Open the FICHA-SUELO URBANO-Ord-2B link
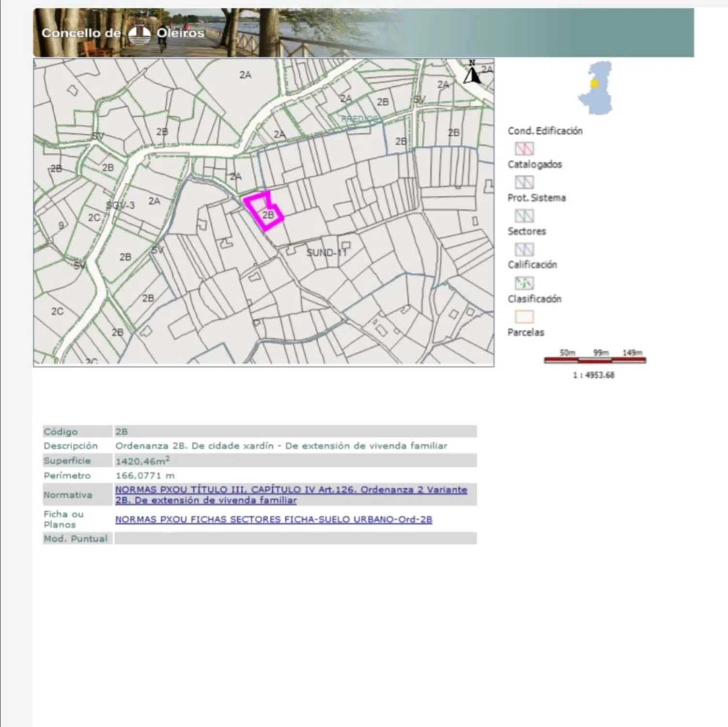Screen dimensions: 728x727 tap(273, 520)
